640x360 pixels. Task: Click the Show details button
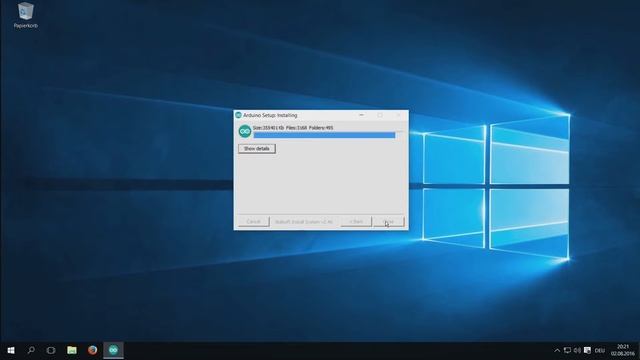(x=257, y=149)
